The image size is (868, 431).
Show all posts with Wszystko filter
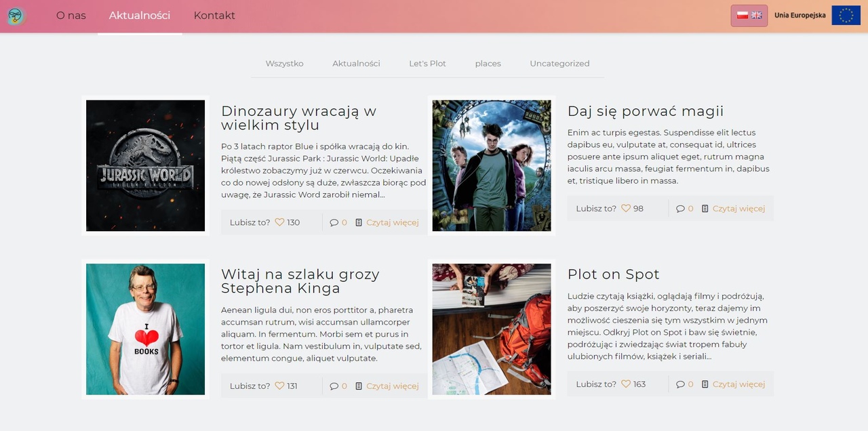pyautogui.click(x=284, y=64)
